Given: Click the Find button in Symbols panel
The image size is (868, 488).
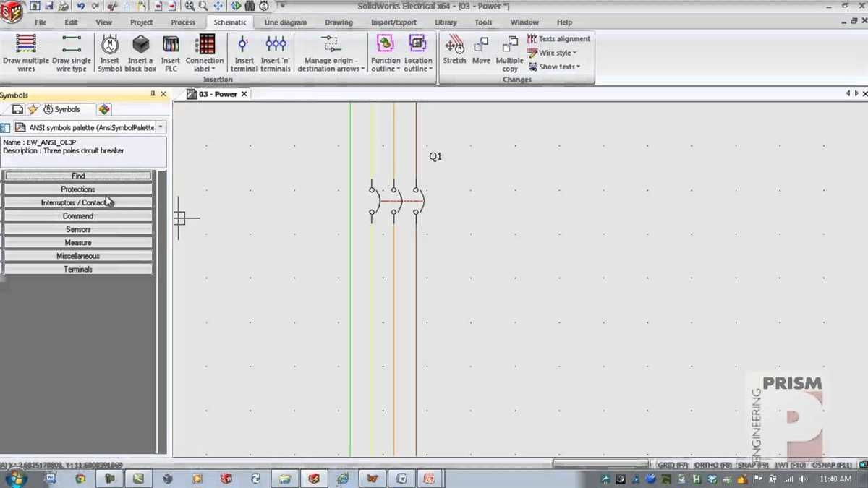Looking at the screenshot, I should pos(77,175).
